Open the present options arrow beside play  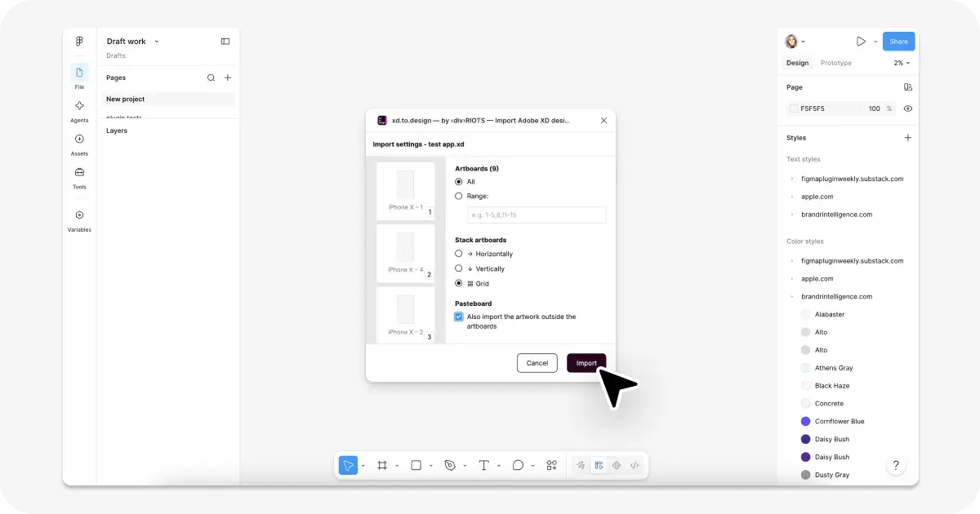pos(875,42)
